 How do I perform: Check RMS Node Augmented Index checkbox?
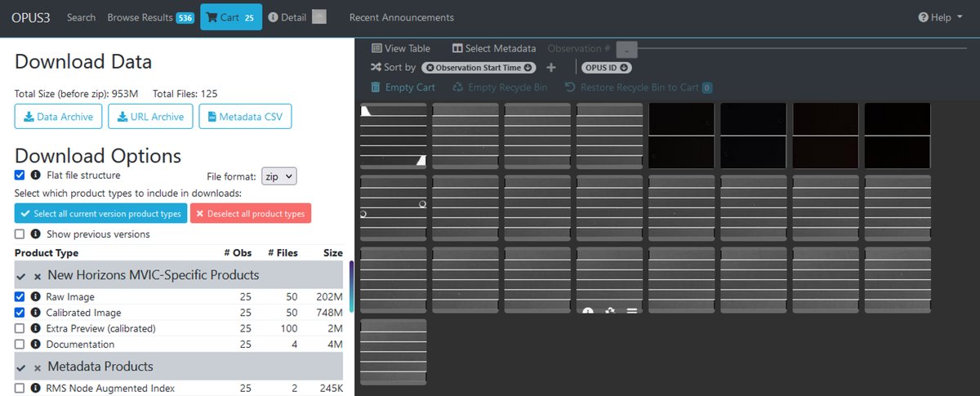20,389
